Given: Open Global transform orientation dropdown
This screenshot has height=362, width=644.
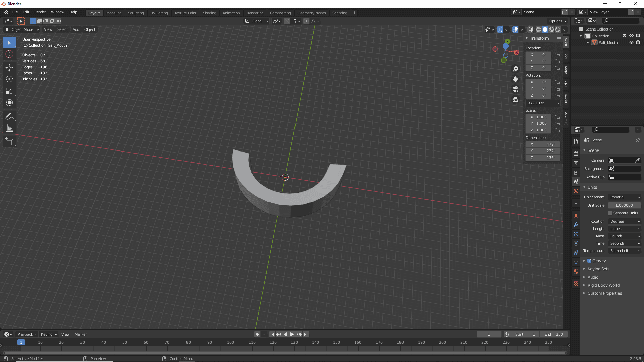Looking at the screenshot, I should coord(257,21).
